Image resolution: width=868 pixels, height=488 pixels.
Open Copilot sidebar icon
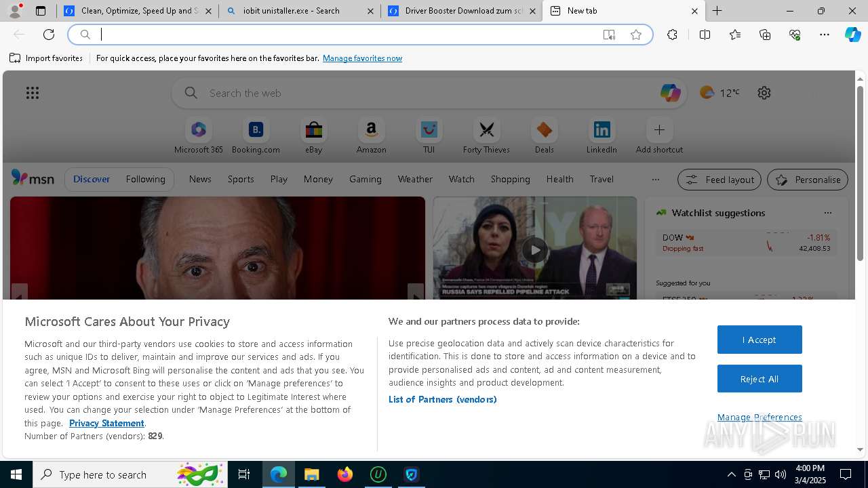point(852,35)
